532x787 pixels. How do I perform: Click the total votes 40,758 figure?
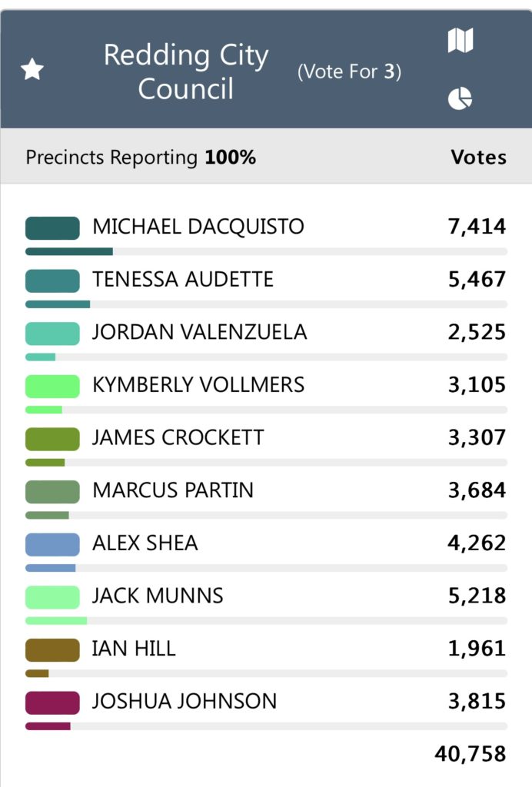(x=470, y=755)
